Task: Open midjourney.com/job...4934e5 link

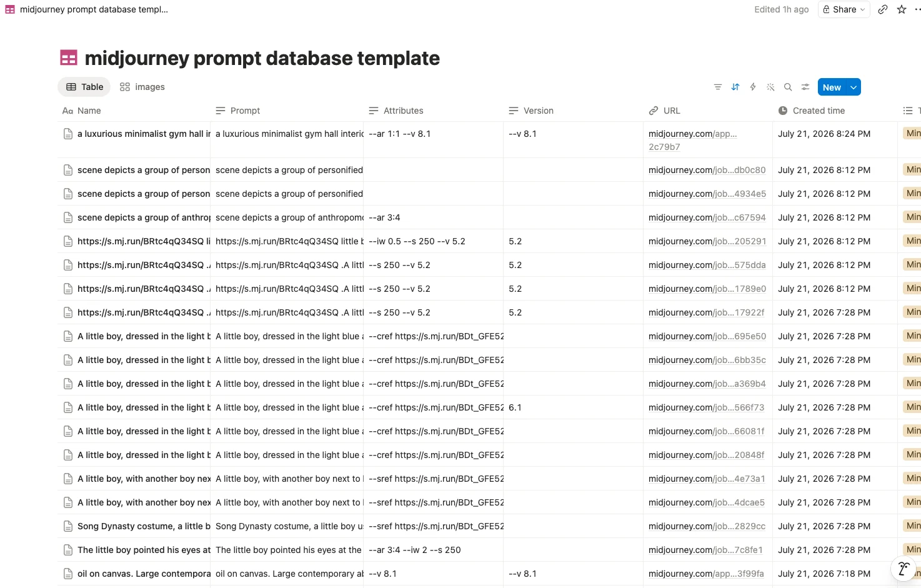Action: 707,194
